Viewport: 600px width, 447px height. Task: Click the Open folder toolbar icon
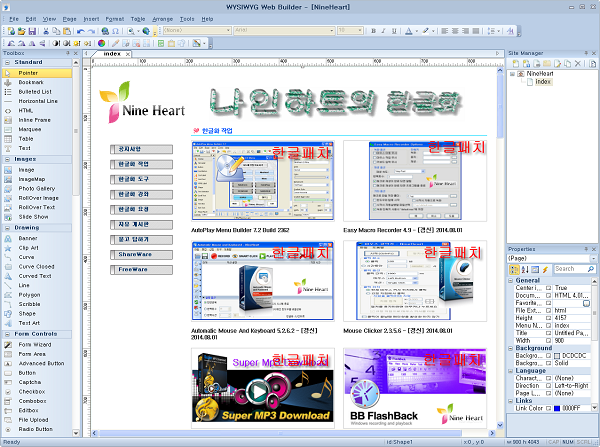click(x=21, y=31)
